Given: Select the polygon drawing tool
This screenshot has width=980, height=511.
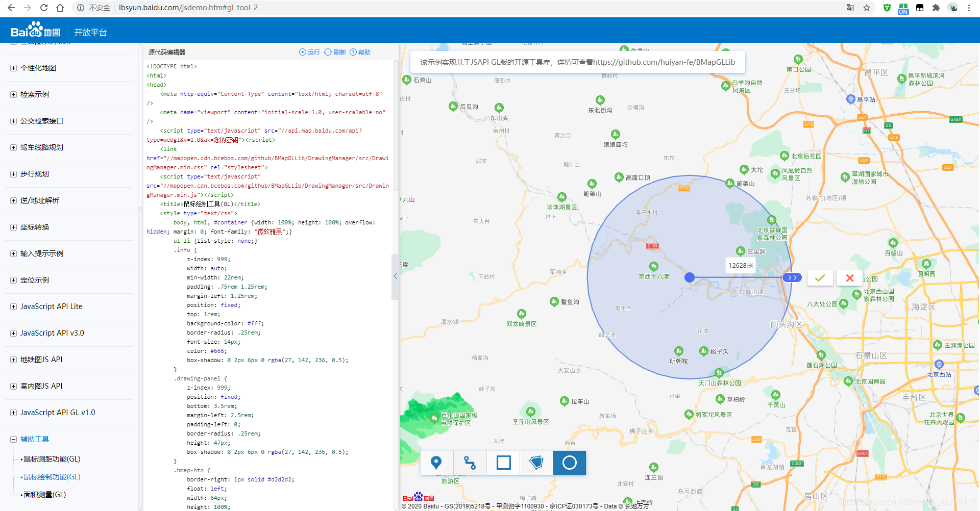Looking at the screenshot, I should click(536, 463).
